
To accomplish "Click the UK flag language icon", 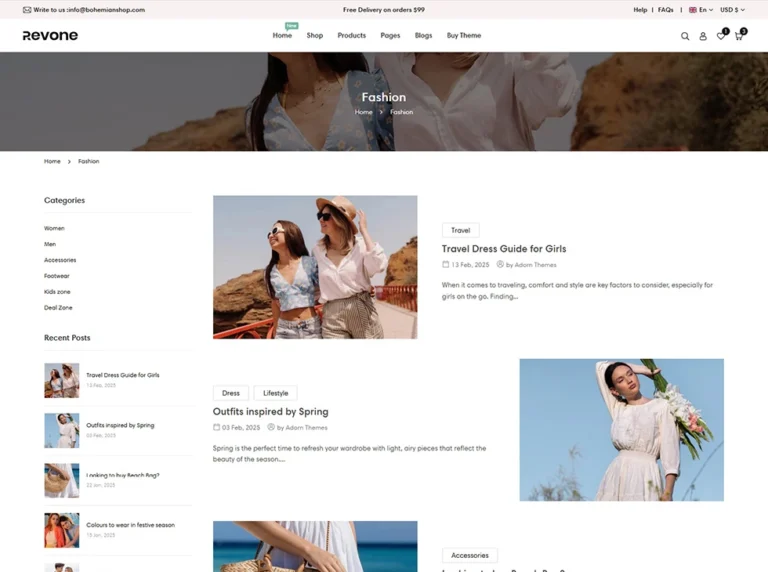I will 693,10.
